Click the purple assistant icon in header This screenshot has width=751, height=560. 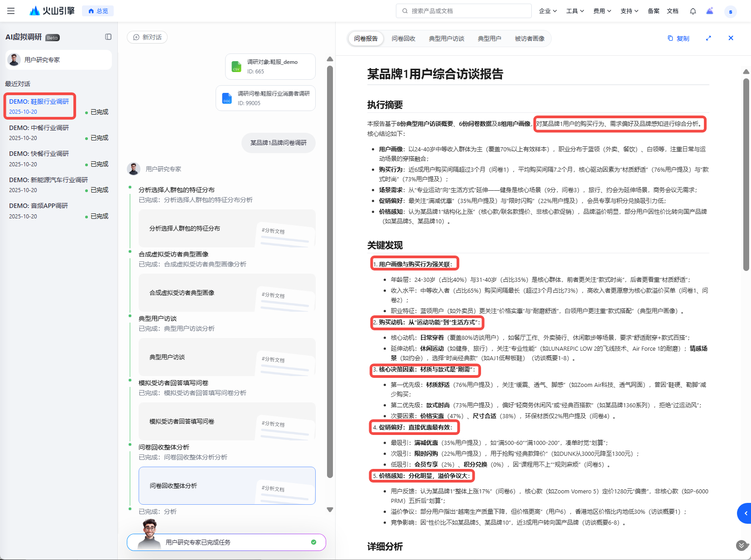coord(710,11)
